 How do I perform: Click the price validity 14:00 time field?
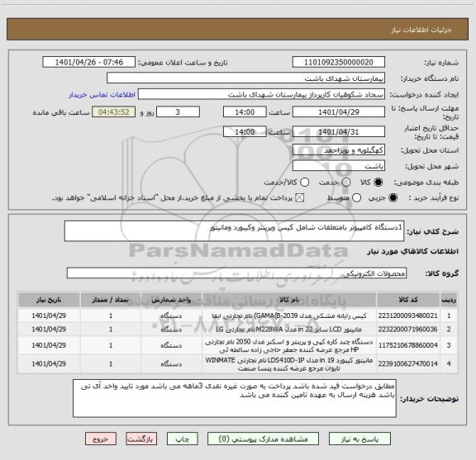pos(245,131)
